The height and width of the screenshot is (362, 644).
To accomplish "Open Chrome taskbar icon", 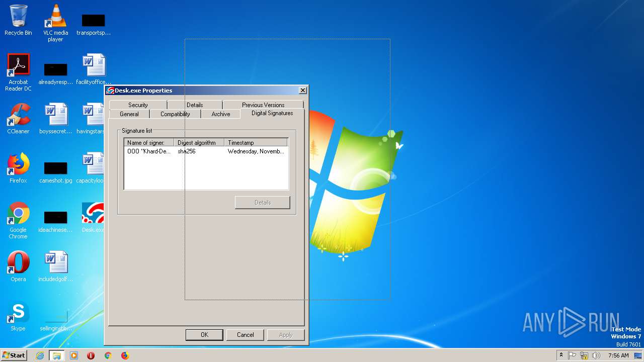I will pos(108,355).
